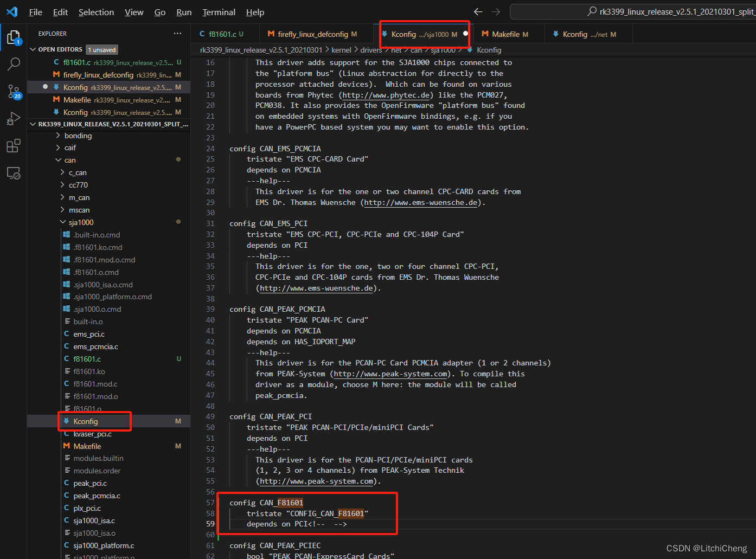Screen dimensions: 756x559
Task: Open Explorer views and more actions ellipsis
Action: tap(177, 34)
